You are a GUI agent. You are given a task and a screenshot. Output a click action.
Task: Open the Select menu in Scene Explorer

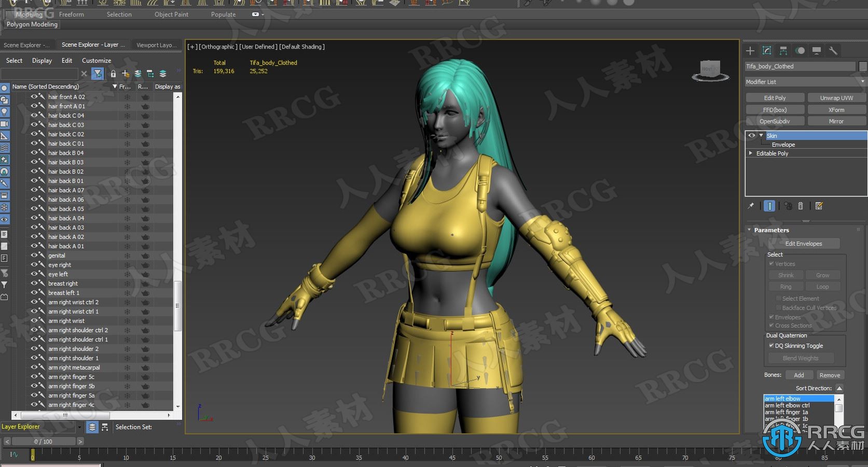14,60
